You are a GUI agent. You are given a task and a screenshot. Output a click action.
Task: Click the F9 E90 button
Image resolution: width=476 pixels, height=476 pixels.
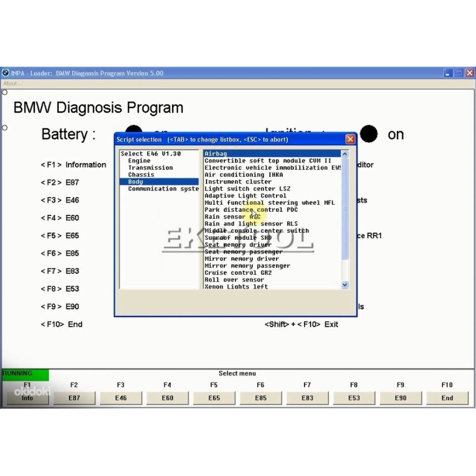[x=400, y=397]
